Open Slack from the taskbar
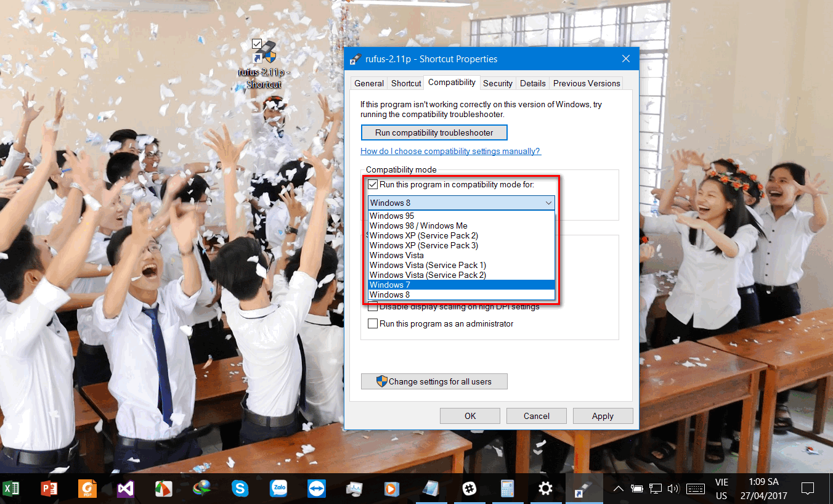This screenshot has width=833, height=504. pyautogui.click(x=470, y=489)
